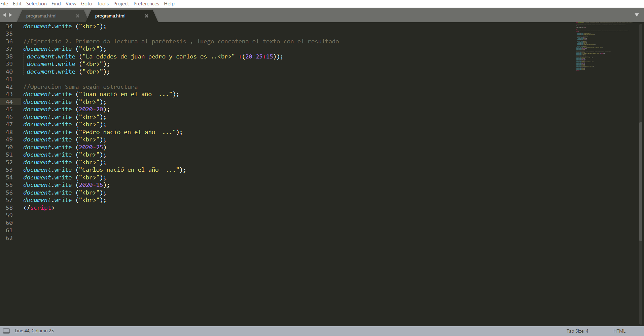Image resolution: width=644 pixels, height=336 pixels.
Task: Open the Find menu
Action: point(56,4)
